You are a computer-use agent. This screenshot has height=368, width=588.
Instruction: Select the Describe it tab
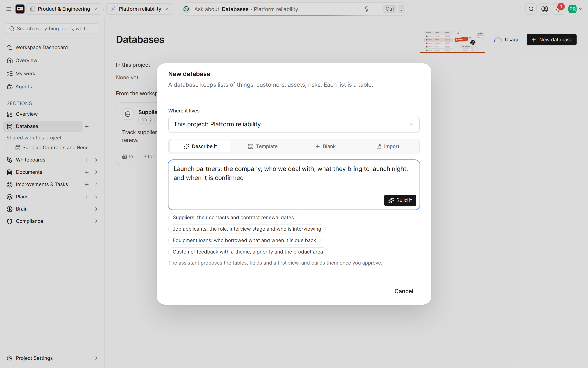pos(200,146)
